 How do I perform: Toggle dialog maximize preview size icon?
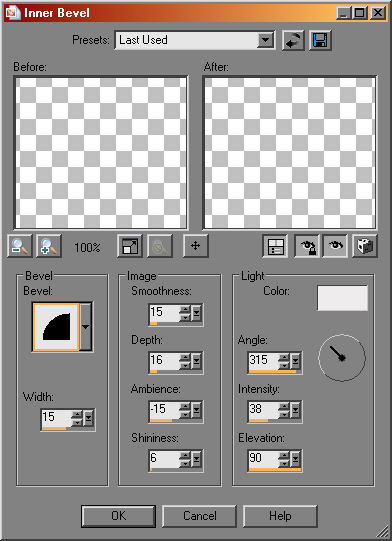(129, 246)
